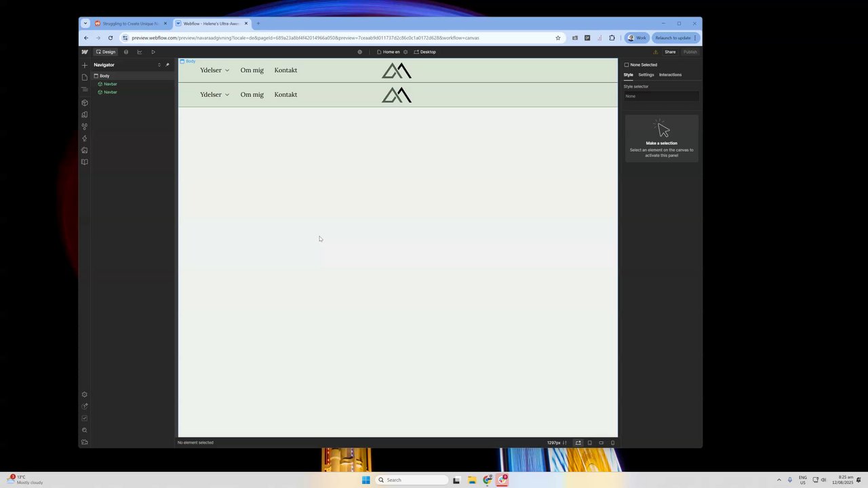Open the locale globe icon

(360, 52)
